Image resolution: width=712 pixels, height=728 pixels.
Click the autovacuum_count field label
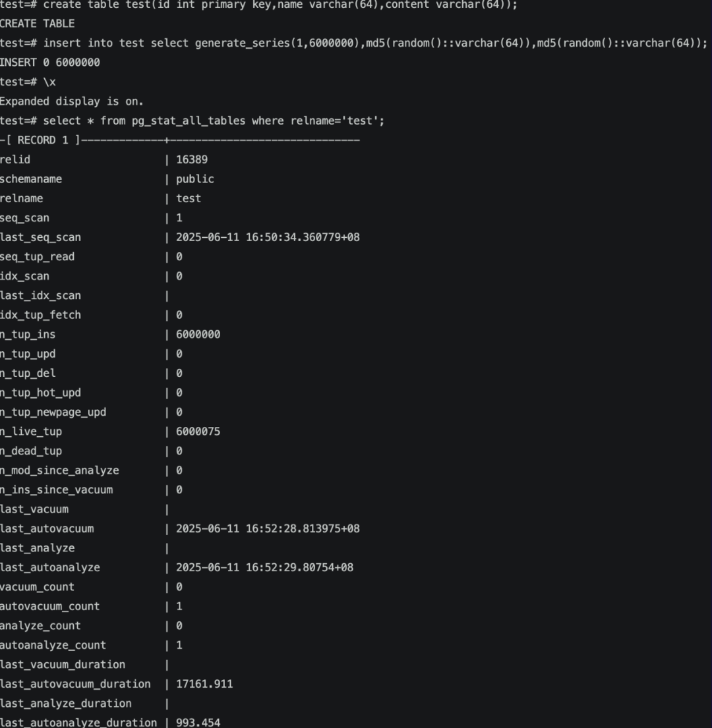(x=49, y=606)
